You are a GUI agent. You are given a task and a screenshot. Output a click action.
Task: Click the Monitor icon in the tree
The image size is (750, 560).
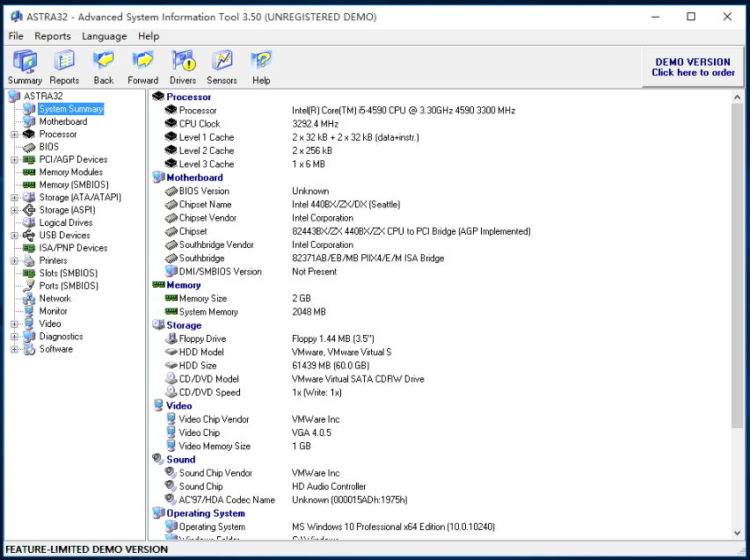click(29, 311)
